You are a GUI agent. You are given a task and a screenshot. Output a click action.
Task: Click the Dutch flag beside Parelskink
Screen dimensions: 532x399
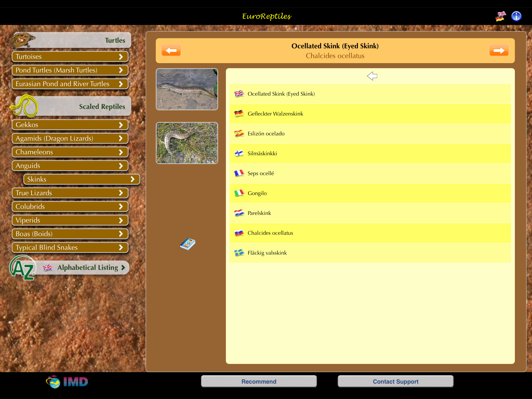click(239, 213)
